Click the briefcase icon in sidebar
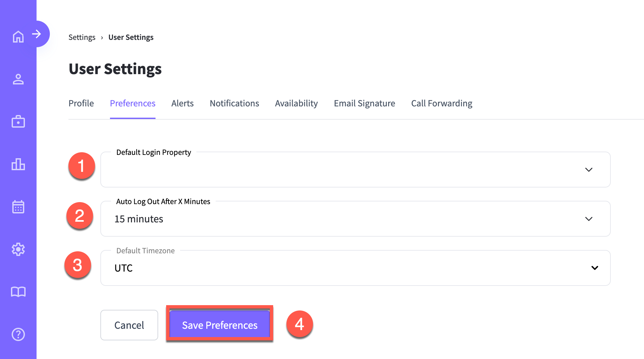Viewport: 644px width, 359px height. (18, 122)
